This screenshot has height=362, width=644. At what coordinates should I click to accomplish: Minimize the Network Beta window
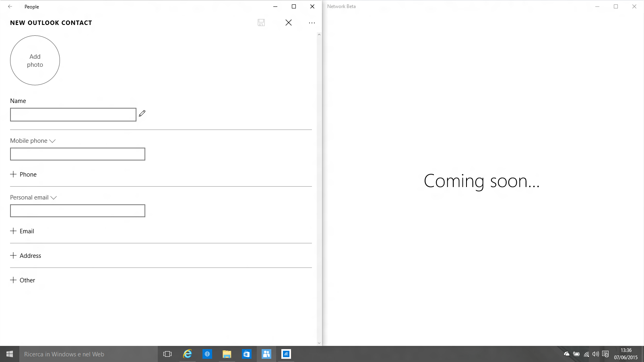(x=597, y=6)
